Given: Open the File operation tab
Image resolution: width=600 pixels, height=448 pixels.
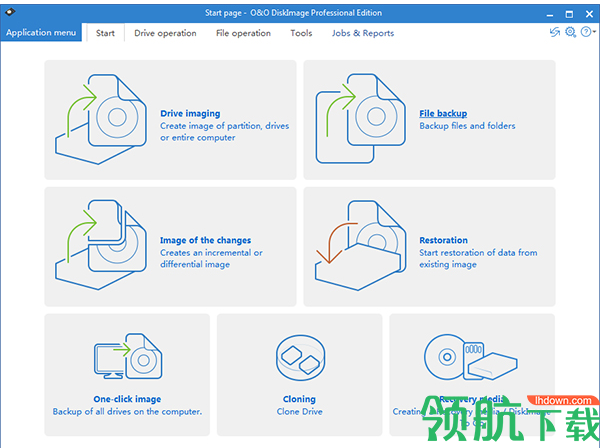Looking at the screenshot, I should (x=243, y=33).
